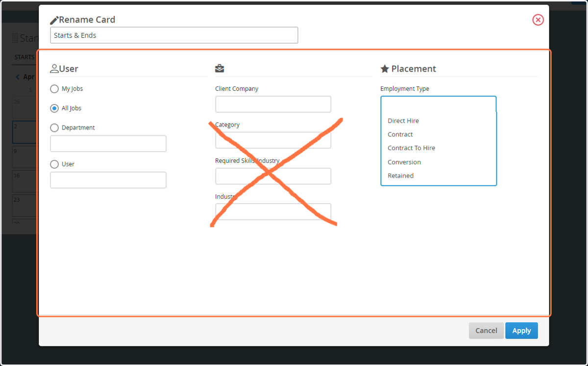Image resolution: width=588 pixels, height=366 pixels.
Task: Click the pencil Rename Card icon
Action: (54, 20)
